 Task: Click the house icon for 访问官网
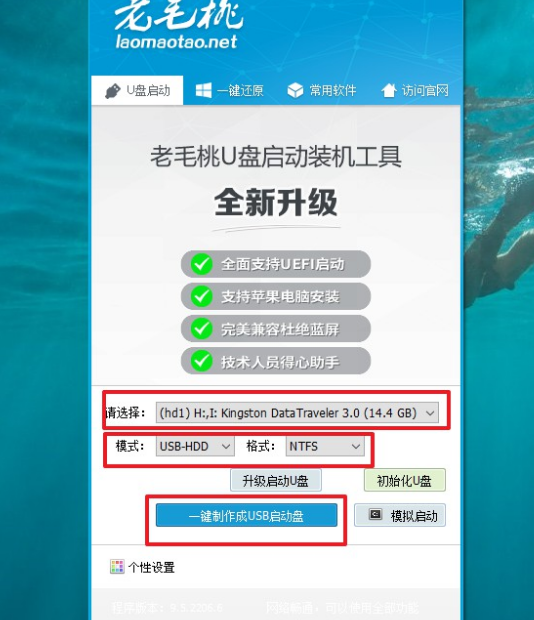click(389, 90)
